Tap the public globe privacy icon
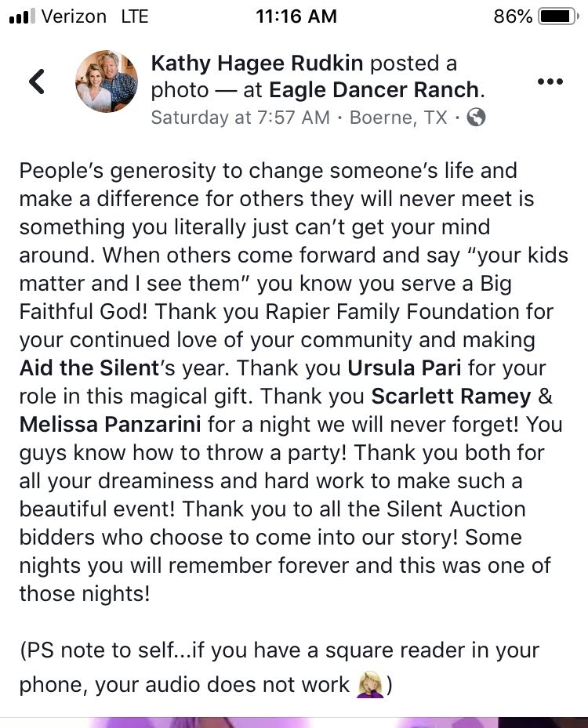This screenshot has height=728, width=588. 476,118
